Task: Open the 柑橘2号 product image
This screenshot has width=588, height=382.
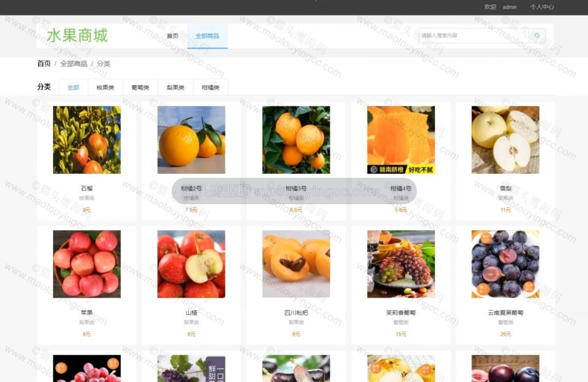Action: coord(191,140)
